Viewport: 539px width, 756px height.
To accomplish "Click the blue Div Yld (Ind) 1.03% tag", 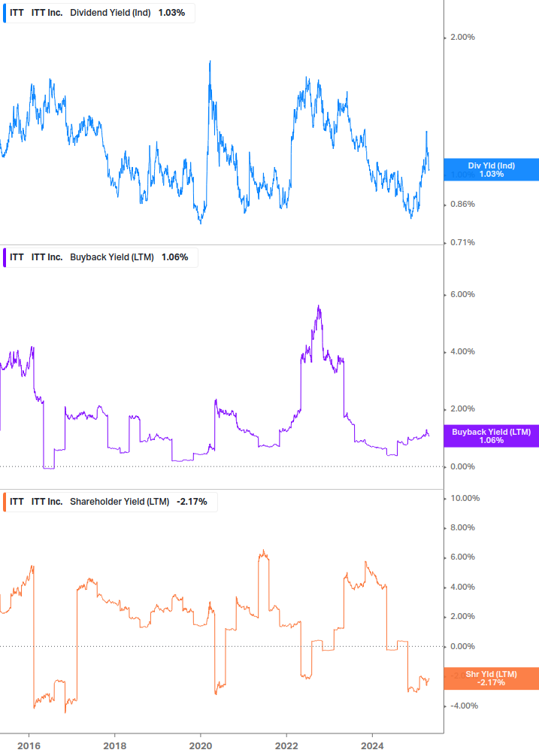I will 492,170.
